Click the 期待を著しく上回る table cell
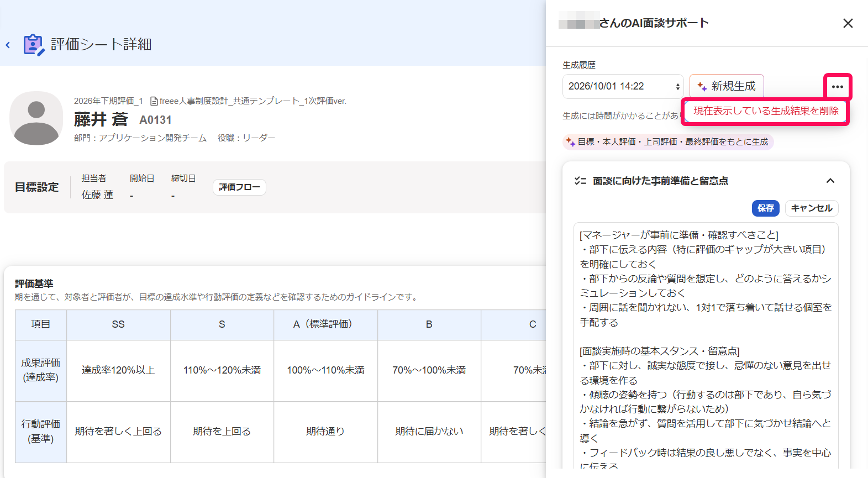 click(x=118, y=432)
